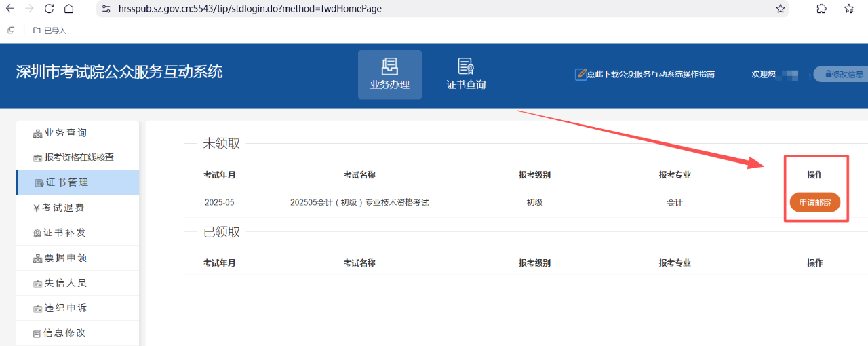Open 证书补发 sidebar item
Image resolution: width=868 pixels, height=346 pixels.
64,233
